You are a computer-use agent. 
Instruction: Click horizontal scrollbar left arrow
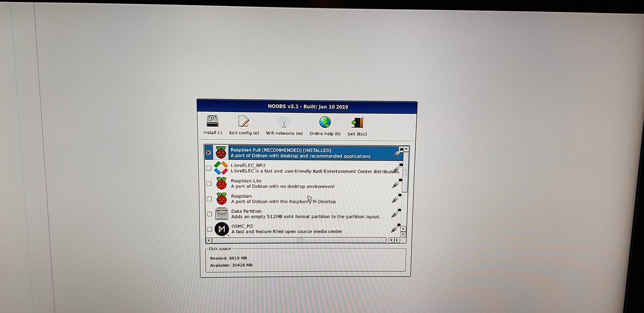[209, 240]
